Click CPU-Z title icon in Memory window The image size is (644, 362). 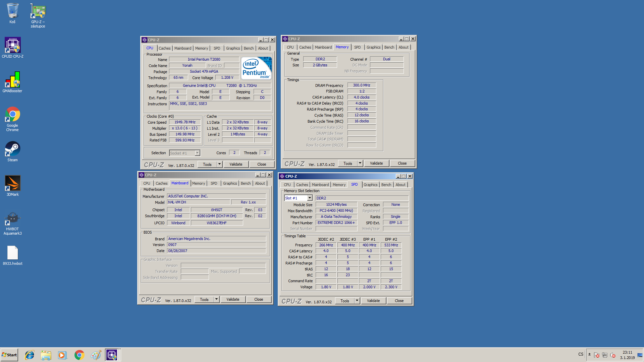pos(285,39)
